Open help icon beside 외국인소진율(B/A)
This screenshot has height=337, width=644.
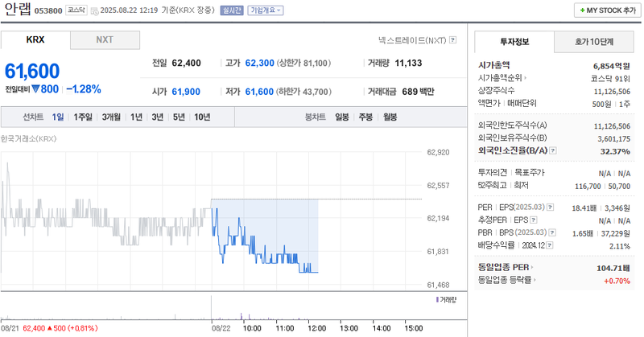pyautogui.click(x=553, y=150)
